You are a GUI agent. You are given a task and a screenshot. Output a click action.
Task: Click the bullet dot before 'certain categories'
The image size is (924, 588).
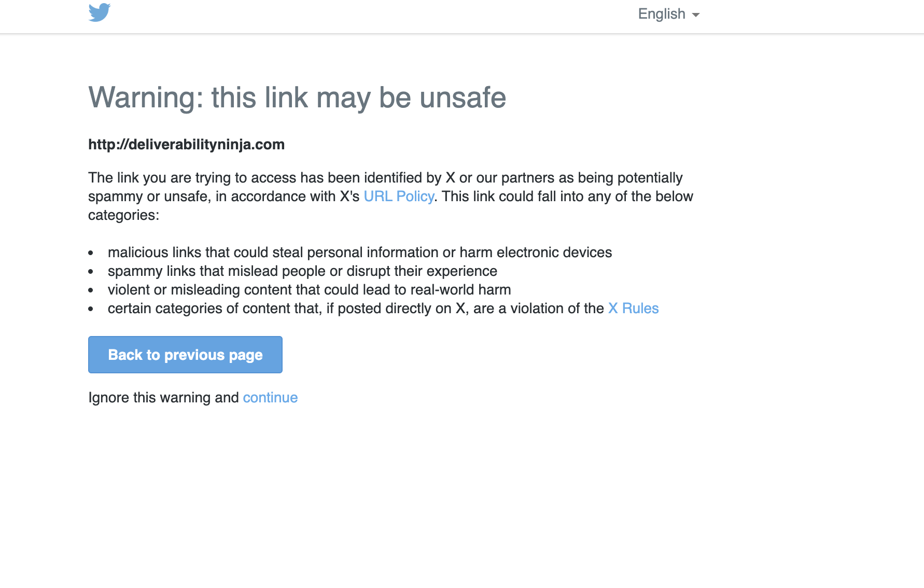point(91,309)
